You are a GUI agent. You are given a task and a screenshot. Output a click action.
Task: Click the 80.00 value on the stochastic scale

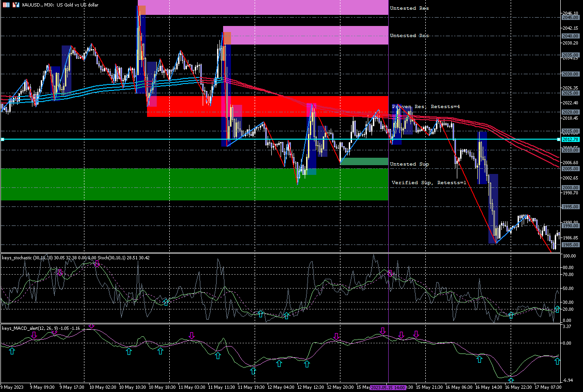(x=567, y=267)
